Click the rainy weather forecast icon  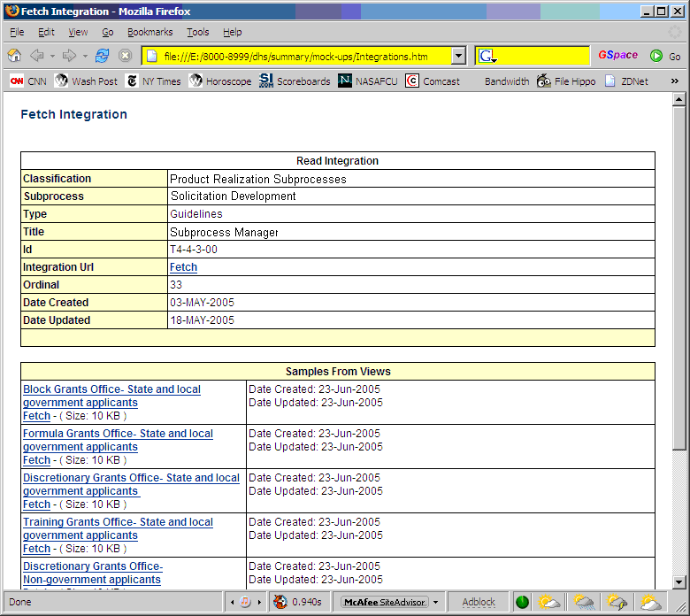tap(584, 602)
